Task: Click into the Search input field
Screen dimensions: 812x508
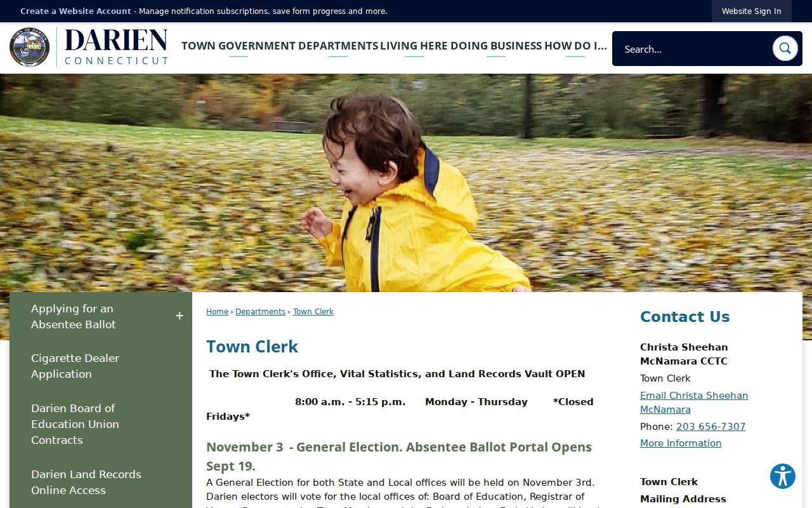Action: coord(693,49)
